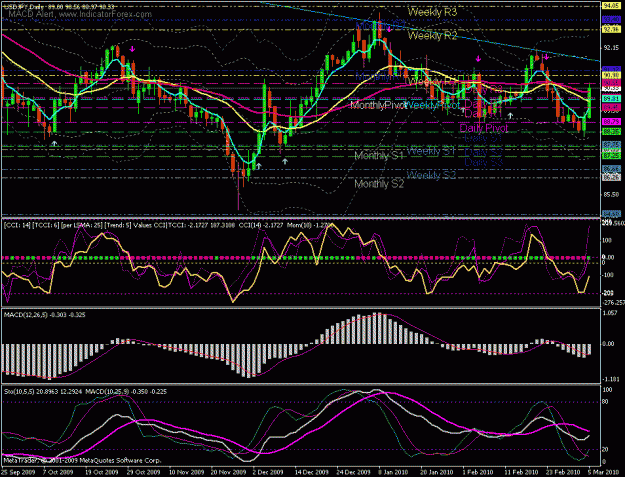Click the yellow 92.98 price tag
The width and height of the screenshot is (625, 477).
611,29
